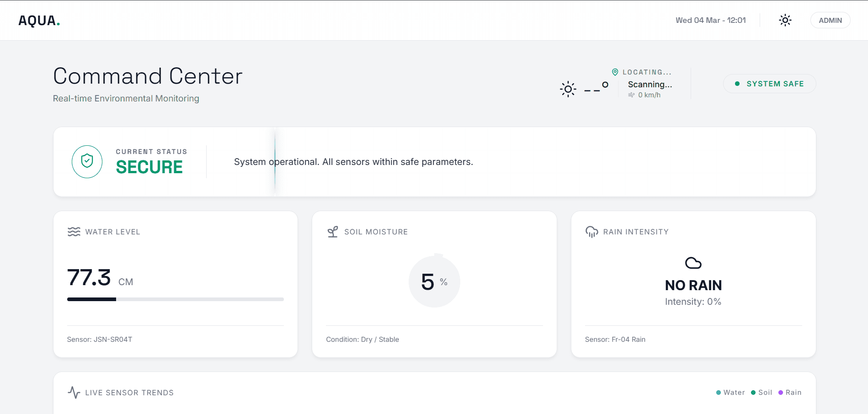Click the sprout icon for Soil Moisture

tap(333, 232)
